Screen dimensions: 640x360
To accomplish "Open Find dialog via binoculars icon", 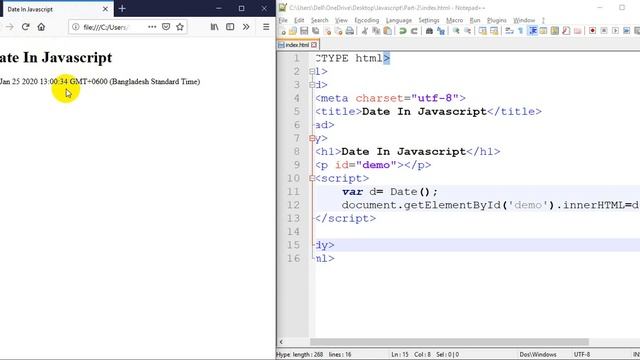I will pyautogui.click(x=429, y=31).
